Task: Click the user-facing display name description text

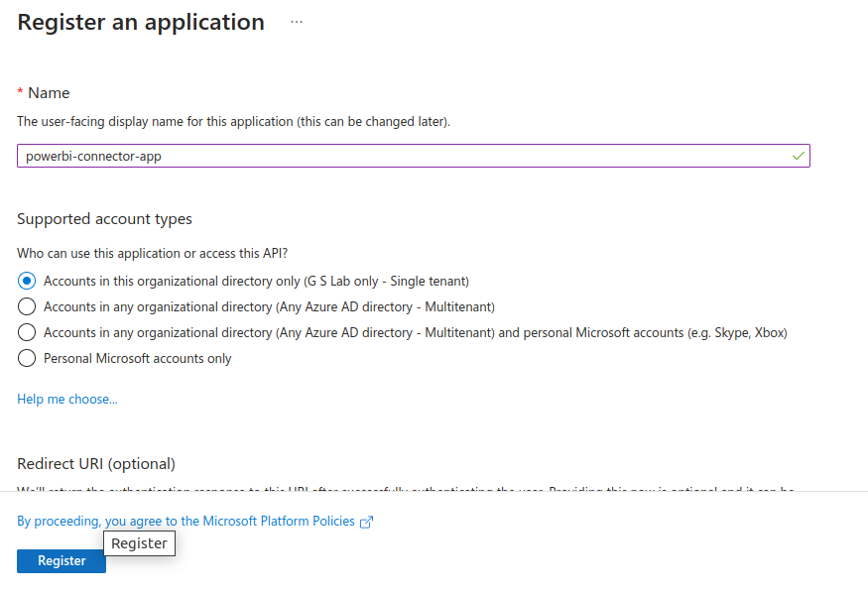Action: click(x=233, y=122)
